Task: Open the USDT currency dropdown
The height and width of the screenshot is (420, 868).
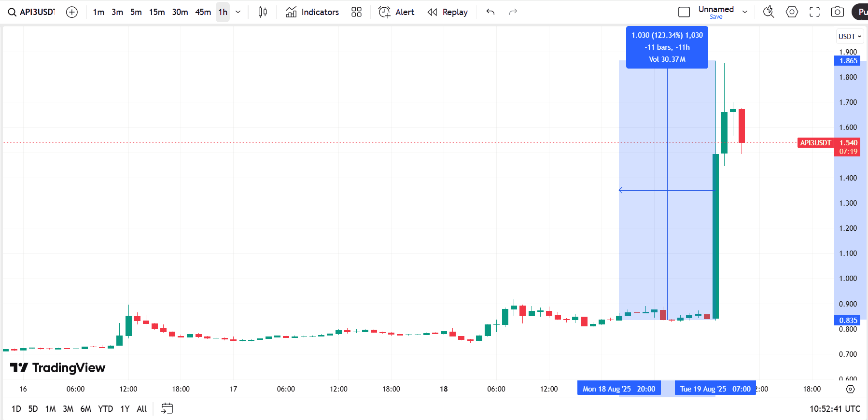Action: 849,37
